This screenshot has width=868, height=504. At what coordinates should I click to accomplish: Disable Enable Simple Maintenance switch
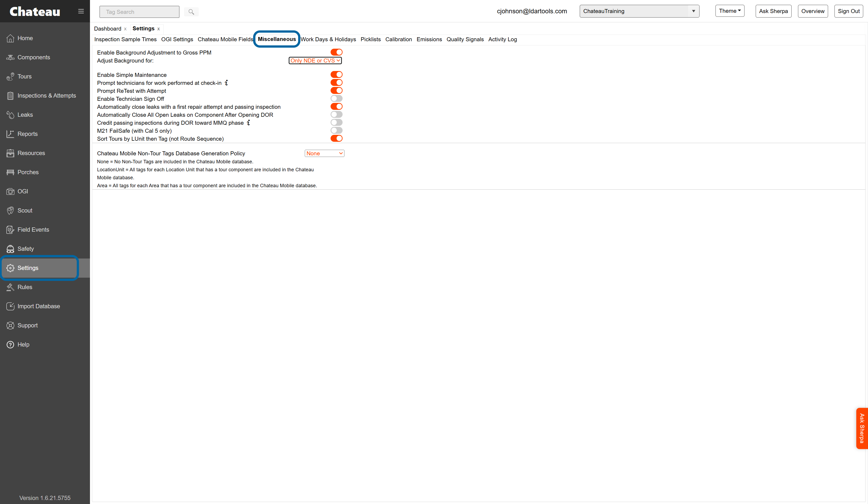pos(336,75)
